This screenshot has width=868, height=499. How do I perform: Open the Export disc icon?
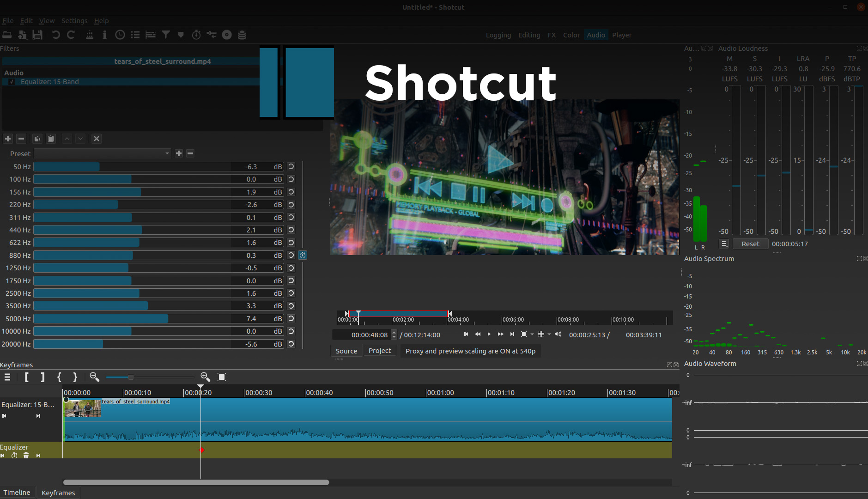pyautogui.click(x=227, y=35)
